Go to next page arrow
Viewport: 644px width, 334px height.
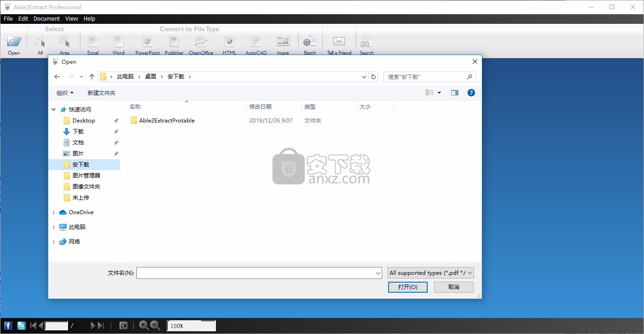[93, 326]
